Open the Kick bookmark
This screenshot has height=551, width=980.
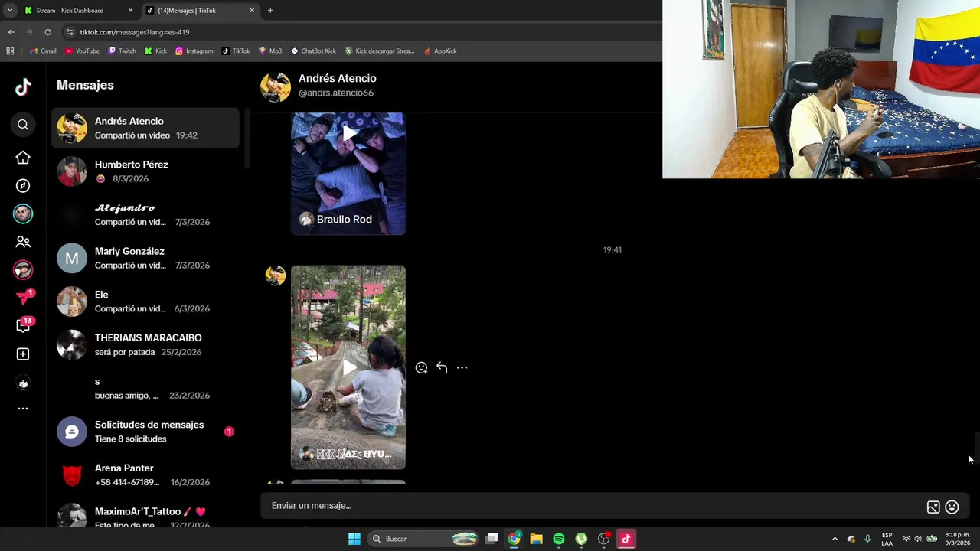(x=155, y=51)
